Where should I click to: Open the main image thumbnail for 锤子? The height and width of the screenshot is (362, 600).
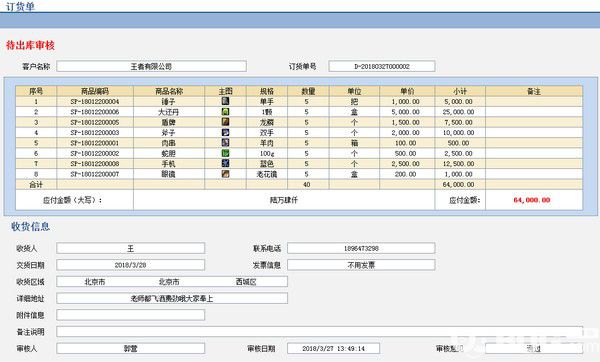point(225,101)
